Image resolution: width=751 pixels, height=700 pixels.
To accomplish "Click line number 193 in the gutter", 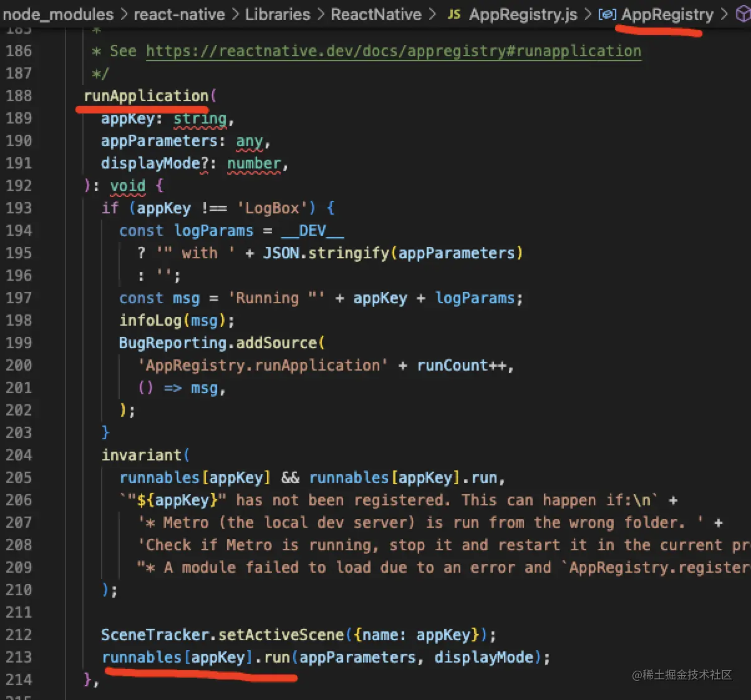I will tap(19, 208).
